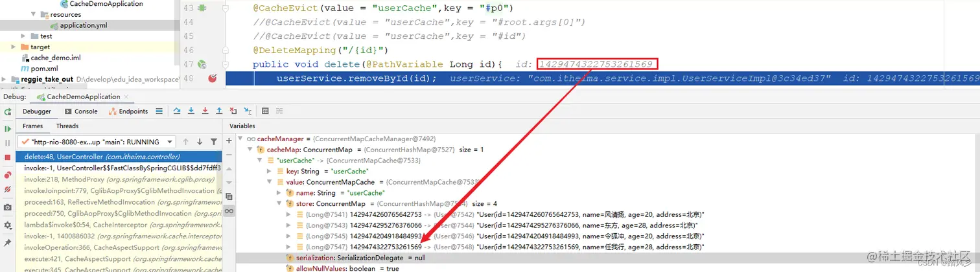This screenshot has height=272, width=980.
Task: Expand name String "userCache" node
Action: tap(279, 193)
